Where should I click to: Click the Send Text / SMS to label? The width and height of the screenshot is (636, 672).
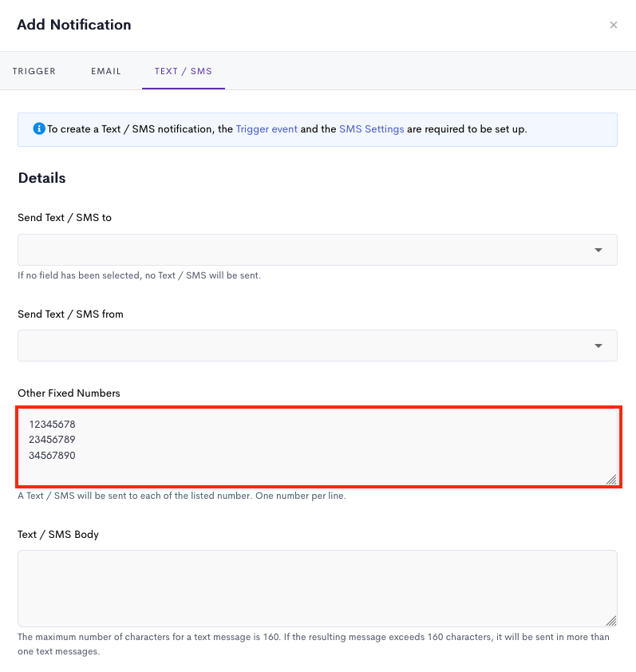coord(65,218)
